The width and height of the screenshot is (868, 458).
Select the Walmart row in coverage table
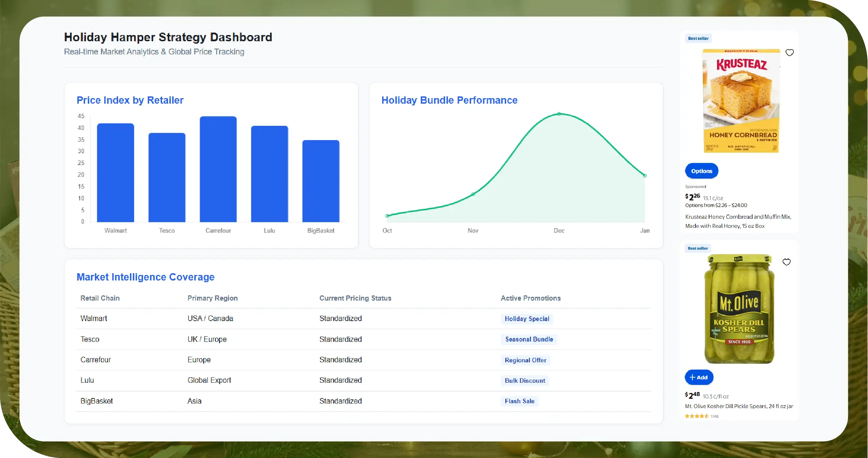click(94, 318)
